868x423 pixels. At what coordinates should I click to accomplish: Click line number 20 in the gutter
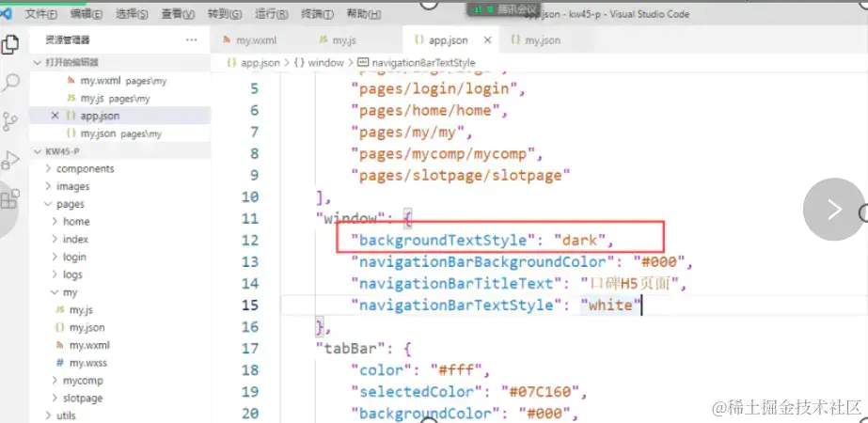(250, 414)
